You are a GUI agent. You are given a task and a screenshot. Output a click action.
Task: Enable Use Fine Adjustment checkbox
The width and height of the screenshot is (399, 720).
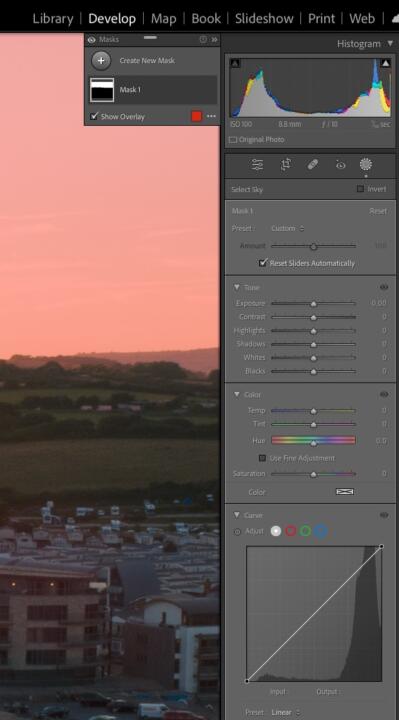(262, 458)
